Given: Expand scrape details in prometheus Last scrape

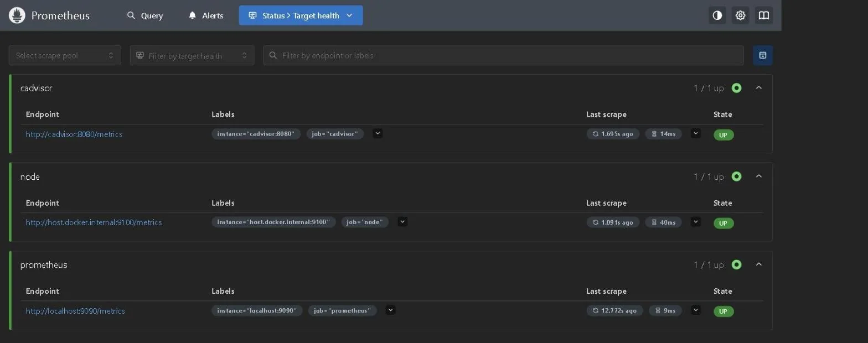Looking at the screenshot, I should (696, 310).
